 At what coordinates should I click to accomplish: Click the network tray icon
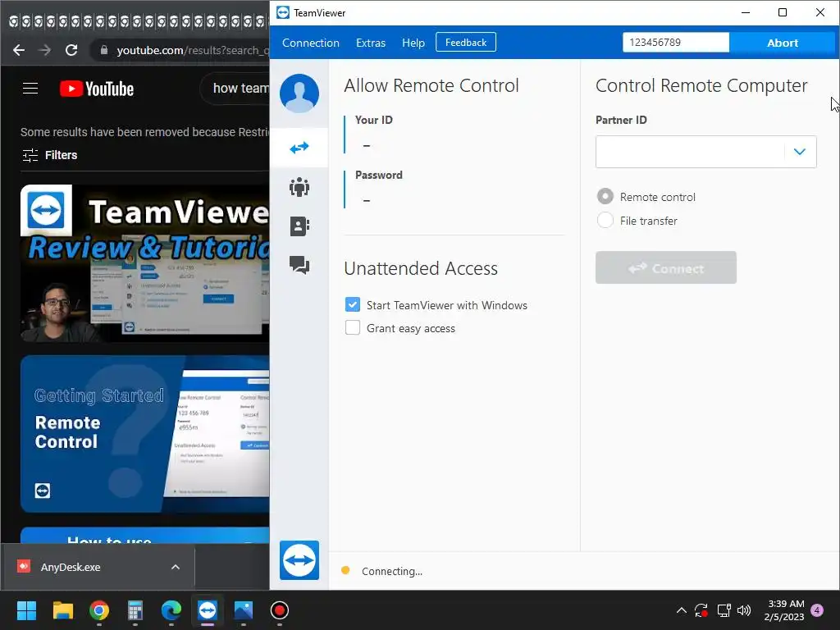coord(724,610)
